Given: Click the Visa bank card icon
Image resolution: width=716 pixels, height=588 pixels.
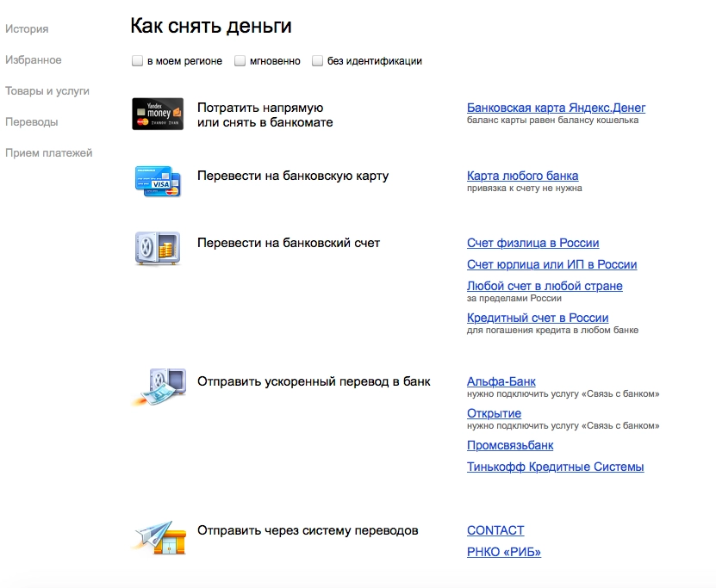Looking at the screenshot, I should pyautogui.click(x=158, y=181).
